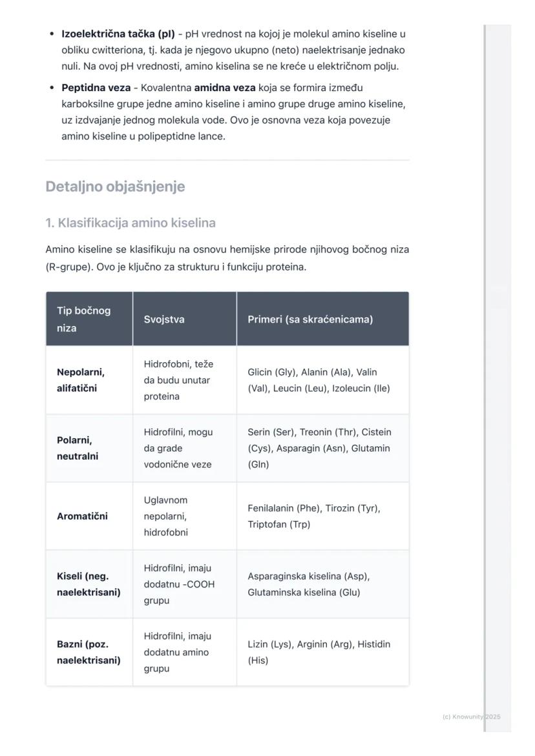535x756 pixels.
Task: Click the bold term "Izoelektrična tačka (pI)"
Action: [118, 34]
